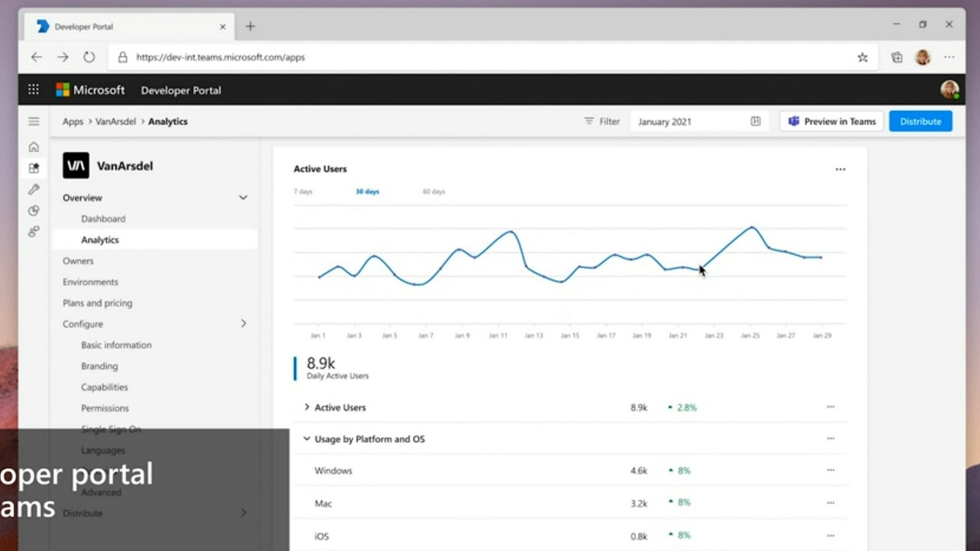The image size is (980, 551).
Task: Open more options for Mac row
Action: (x=831, y=503)
